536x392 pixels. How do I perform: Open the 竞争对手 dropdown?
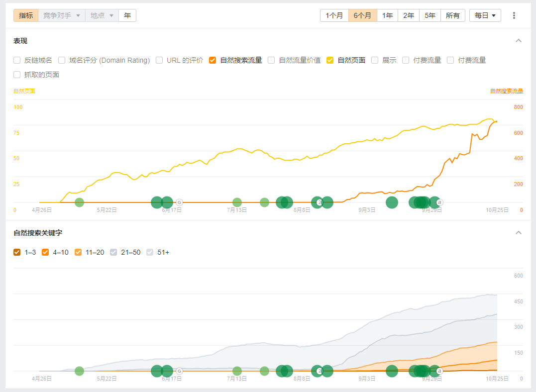62,15
